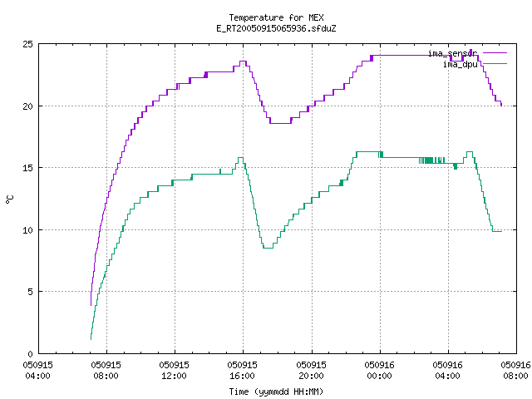532x399 pixels.
Task: Click the y-axis value 10
Action: tap(27, 230)
